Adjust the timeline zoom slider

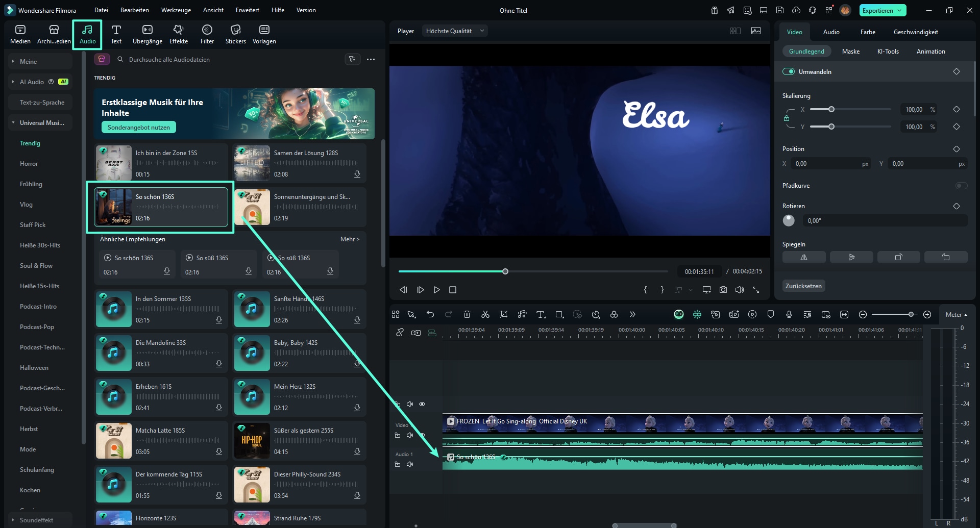point(911,314)
